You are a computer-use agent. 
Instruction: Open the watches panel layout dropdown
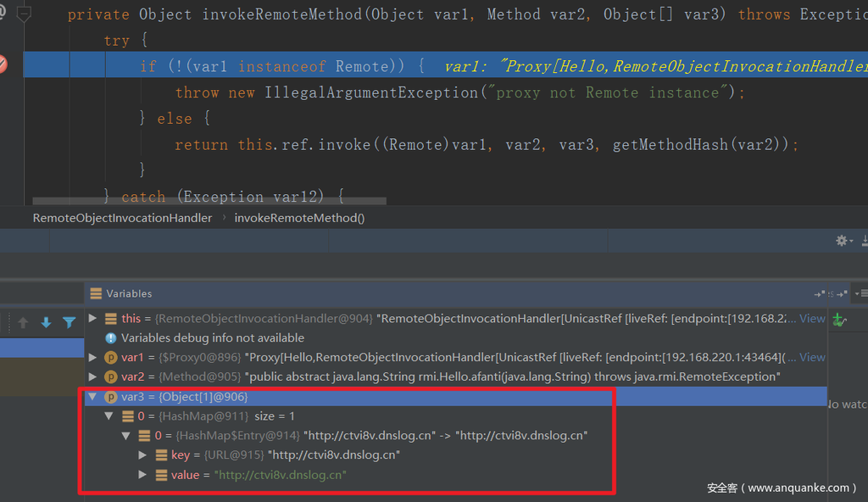pyautogui.click(x=860, y=293)
